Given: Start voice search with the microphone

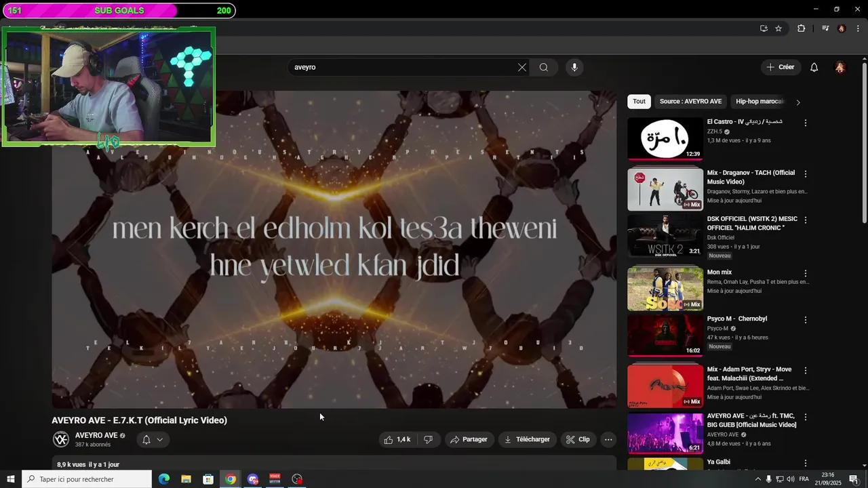Looking at the screenshot, I should 574,67.
